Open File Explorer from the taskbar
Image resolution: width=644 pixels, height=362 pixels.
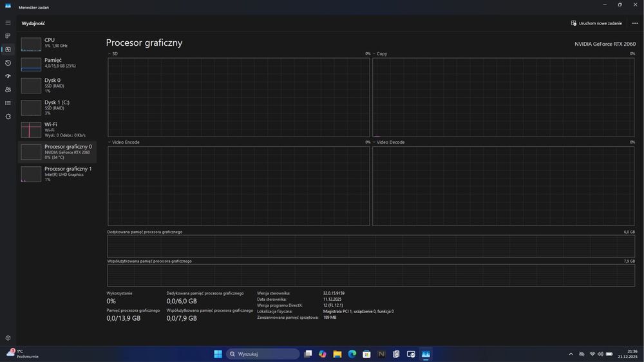[337, 354]
